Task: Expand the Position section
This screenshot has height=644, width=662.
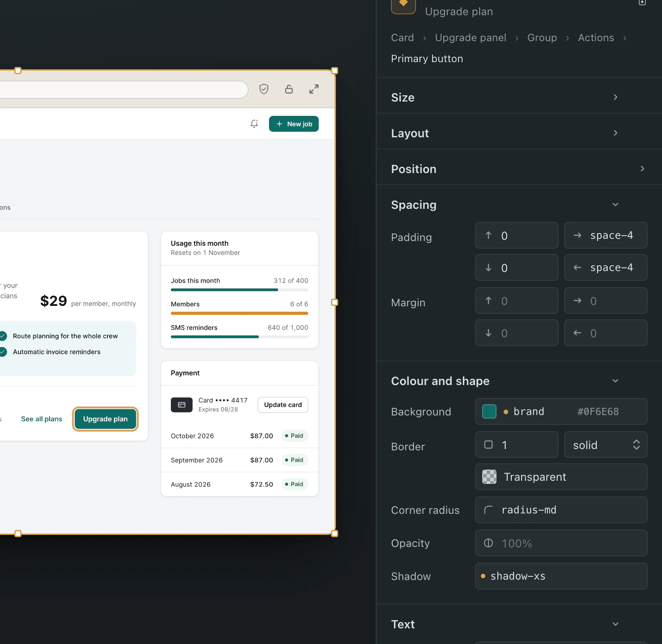Action: [642, 169]
